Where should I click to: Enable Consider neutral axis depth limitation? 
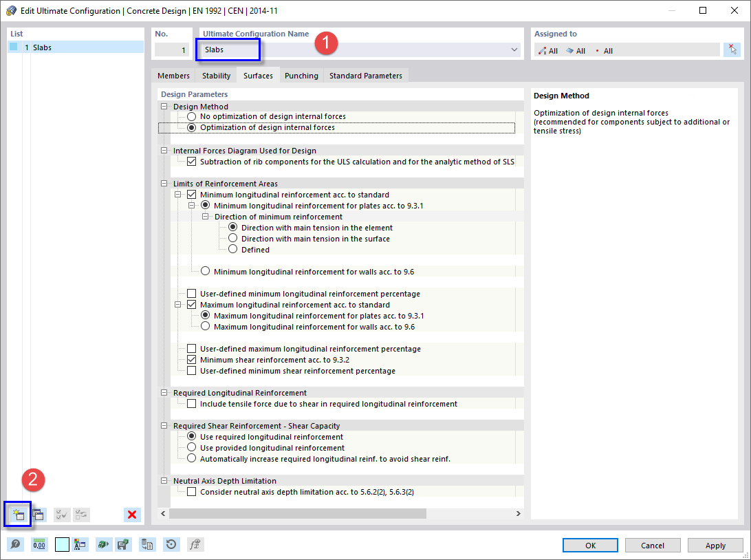pos(191,491)
